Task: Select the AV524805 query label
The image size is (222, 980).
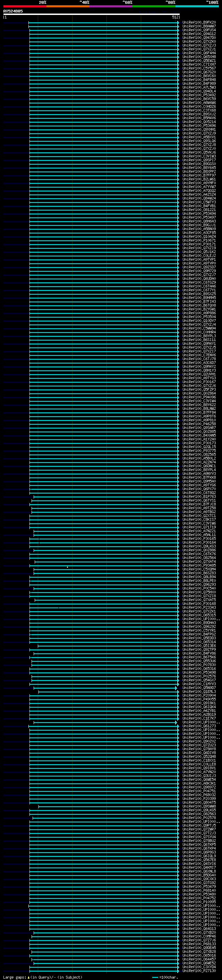Action: pyautogui.click(x=13, y=11)
